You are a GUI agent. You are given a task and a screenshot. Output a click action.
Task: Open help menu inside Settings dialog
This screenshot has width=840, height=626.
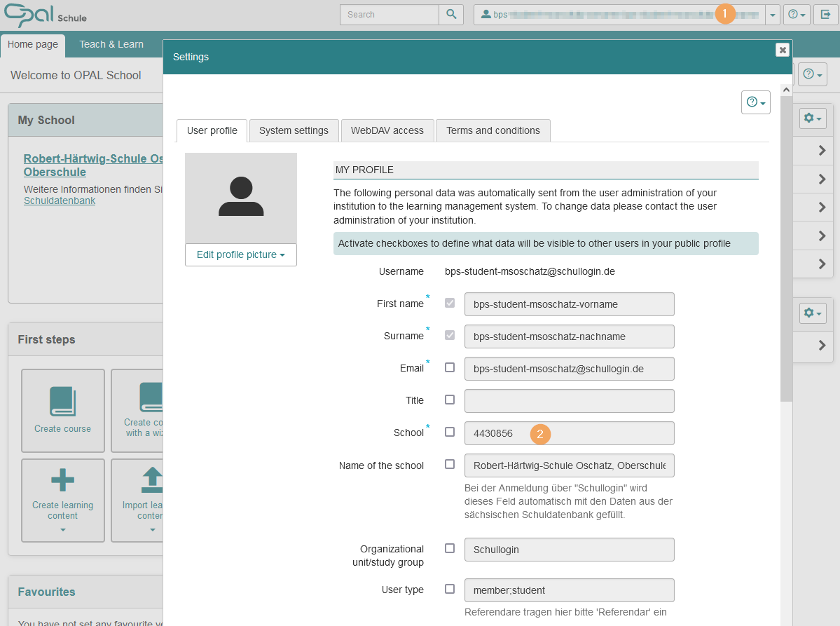pos(755,102)
